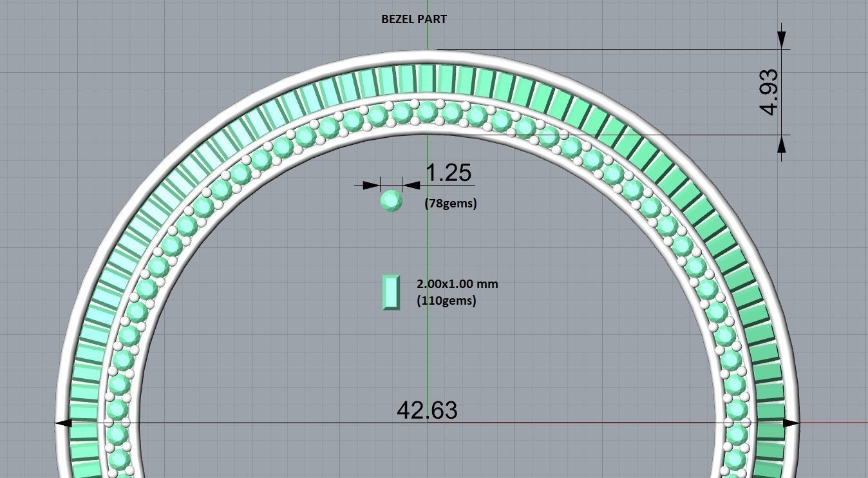Select the 42.63 diameter dimension value
Image resolution: width=868 pixels, height=478 pixels.
click(427, 410)
